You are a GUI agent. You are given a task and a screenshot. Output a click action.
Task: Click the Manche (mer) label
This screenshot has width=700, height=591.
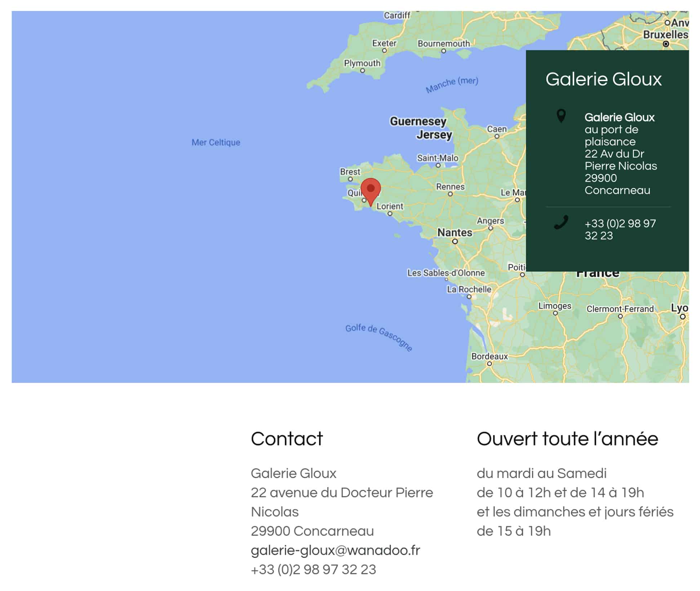click(452, 85)
